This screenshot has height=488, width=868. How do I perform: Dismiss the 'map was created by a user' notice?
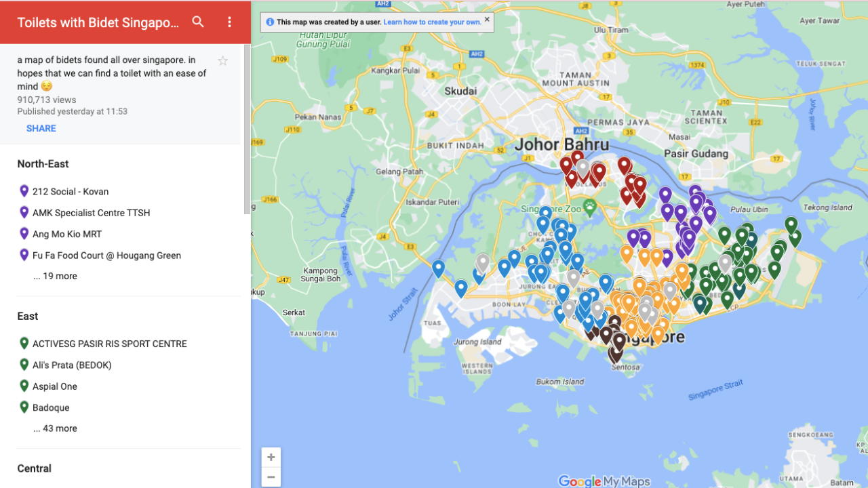click(487, 20)
